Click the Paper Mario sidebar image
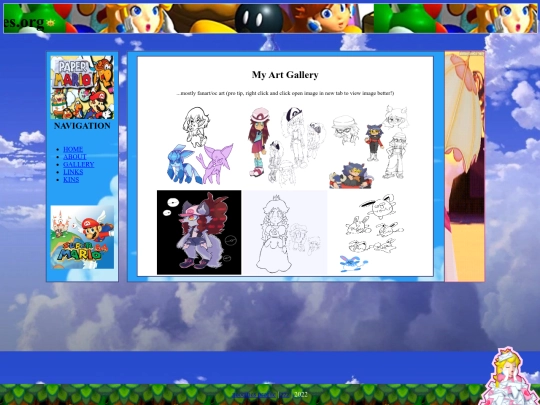This screenshot has height=405, width=540. (x=82, y=87)
